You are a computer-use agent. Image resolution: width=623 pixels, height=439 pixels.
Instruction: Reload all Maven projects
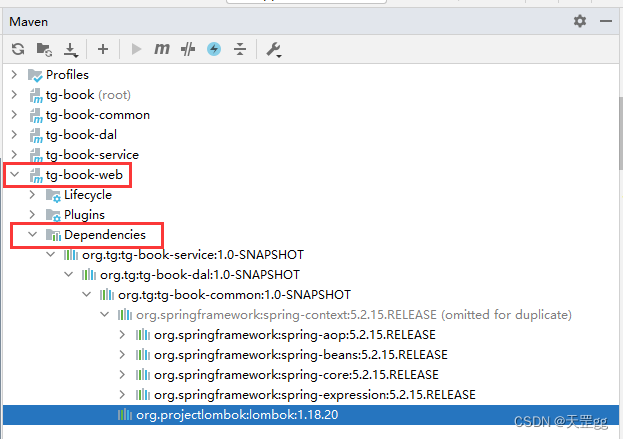coord(18,49)
